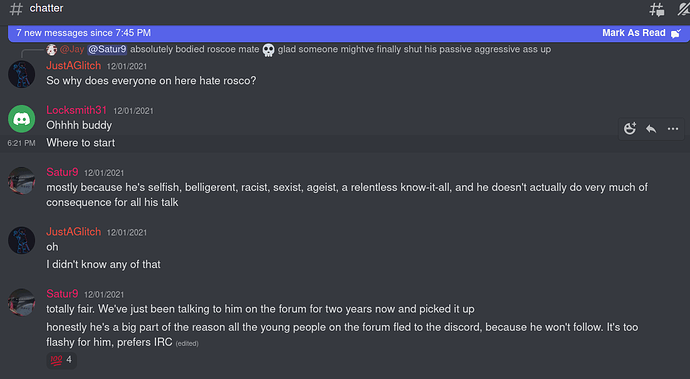Jump to new messages since 7:45 PM

(x=84, y=33)
